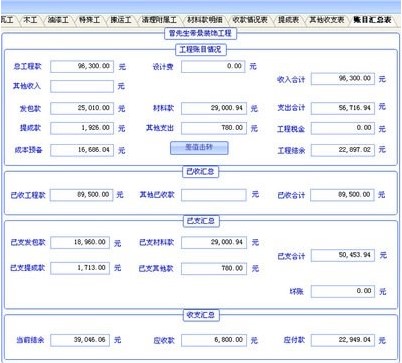402x363 pixels.
Task: Click the 总工程款 field showing 96,300.00
Action: tap(82, 66)
